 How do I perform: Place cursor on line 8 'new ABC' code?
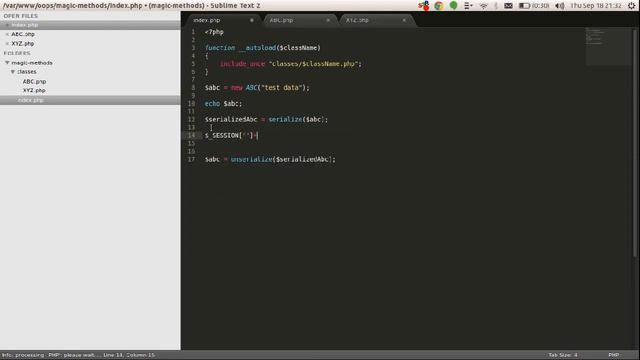(244, 88)
